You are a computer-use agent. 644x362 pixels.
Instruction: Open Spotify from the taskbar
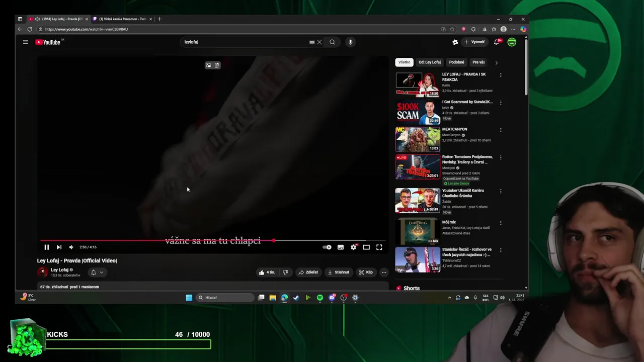320,298
